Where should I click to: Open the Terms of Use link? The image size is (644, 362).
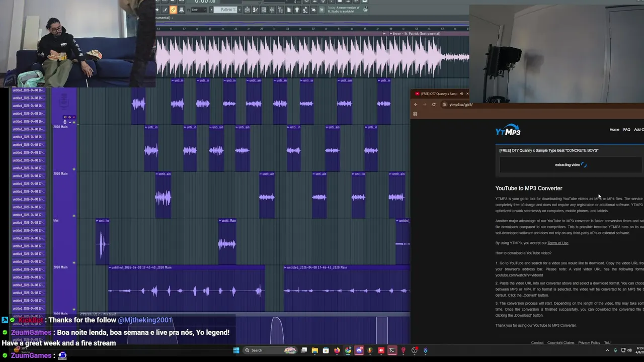click(558, 243)
